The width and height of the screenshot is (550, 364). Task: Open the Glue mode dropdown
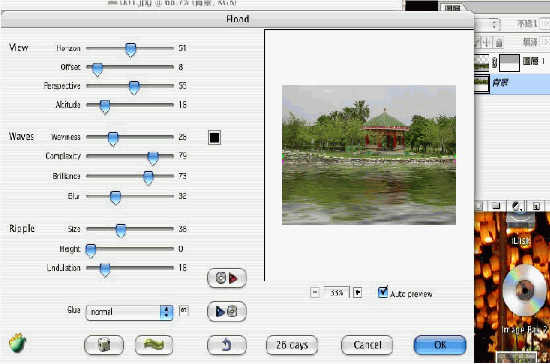129,312
